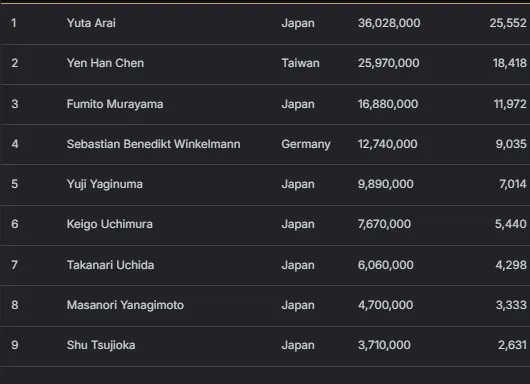Image resolution: width=530 pixels, height=384 pixels.
Task: Click player name Yuta Arai
Action: [x=91, y=23]
